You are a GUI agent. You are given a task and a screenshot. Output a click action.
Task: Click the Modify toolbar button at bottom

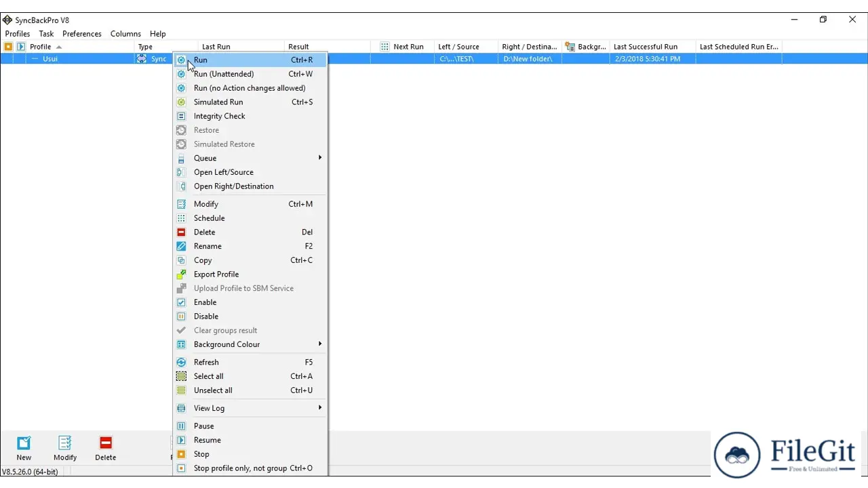65,448
